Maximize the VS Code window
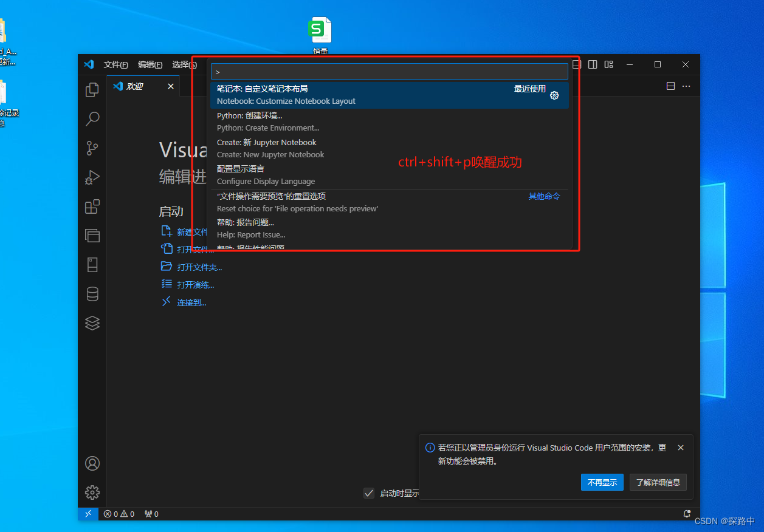 click(x=658, y=64)
